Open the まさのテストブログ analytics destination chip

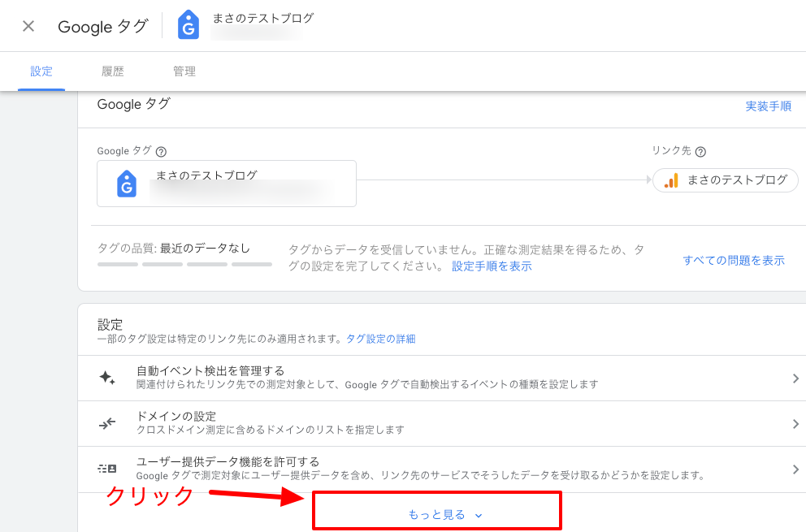(x=725, y=180)
